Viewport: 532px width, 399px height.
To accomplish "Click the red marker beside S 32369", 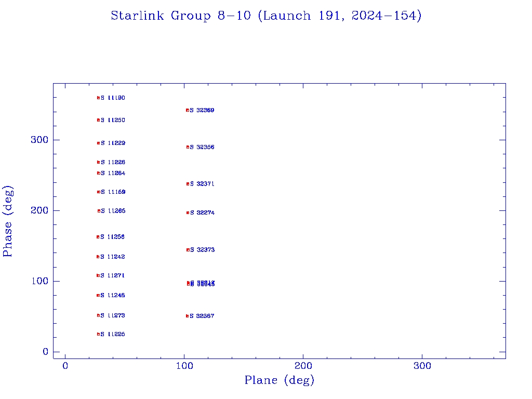I will click(187, 110).
